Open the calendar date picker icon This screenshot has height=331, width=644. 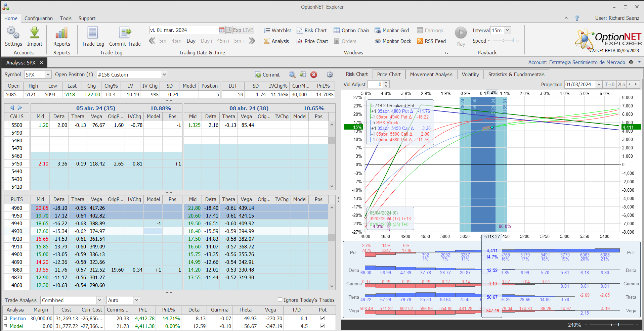(222, 30)
